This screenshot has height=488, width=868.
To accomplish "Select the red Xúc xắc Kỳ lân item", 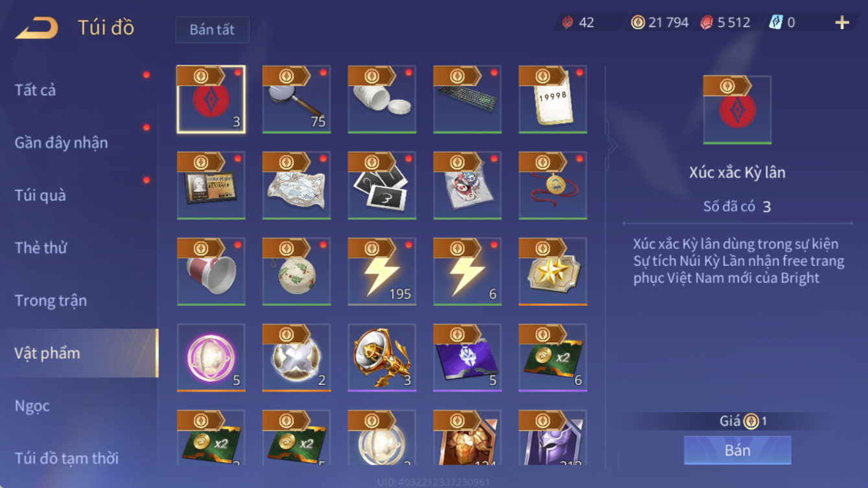I will click(x=211, y=99).
